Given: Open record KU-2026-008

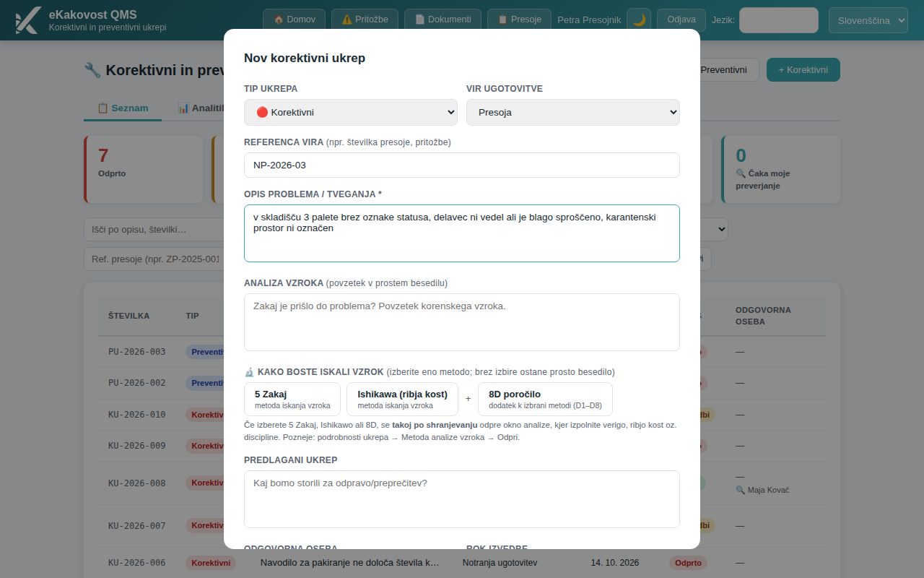Looking at the screenshot, I should coord(137,483).
